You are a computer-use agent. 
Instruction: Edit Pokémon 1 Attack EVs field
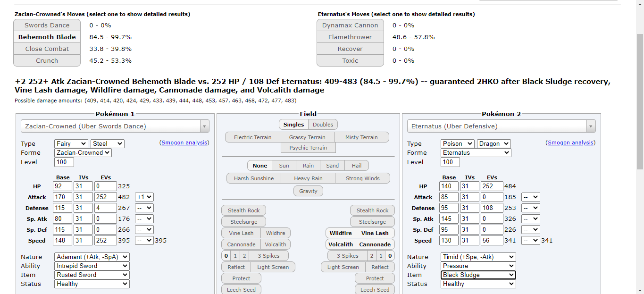coord(106,197)
